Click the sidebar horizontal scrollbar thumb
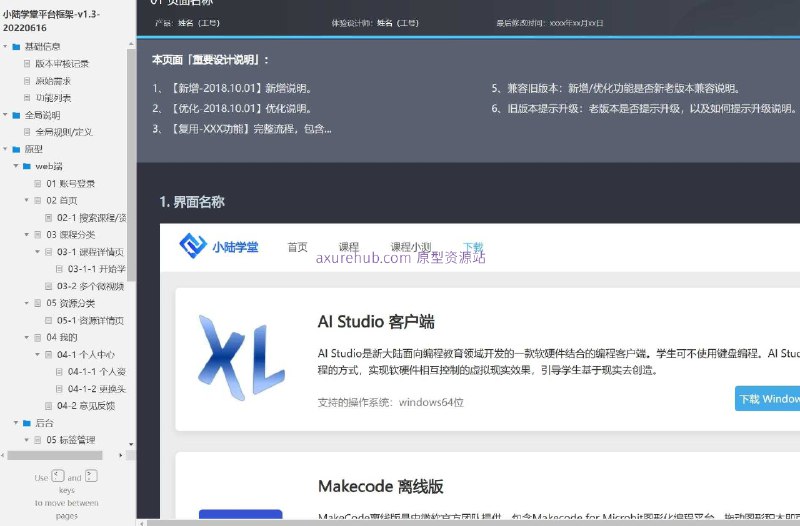The image size is (800, 526). pos(55,455)
